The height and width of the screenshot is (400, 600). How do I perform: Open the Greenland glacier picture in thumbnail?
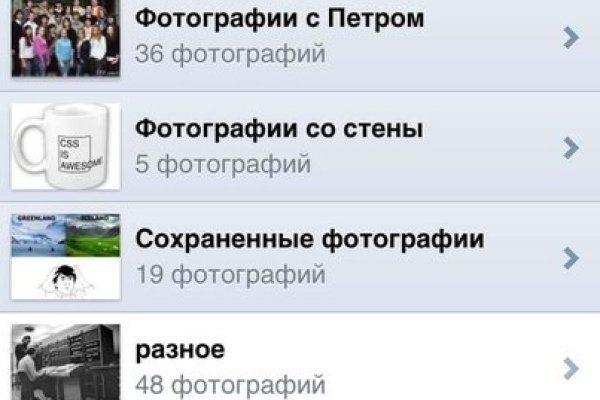(x=38, y=235)
